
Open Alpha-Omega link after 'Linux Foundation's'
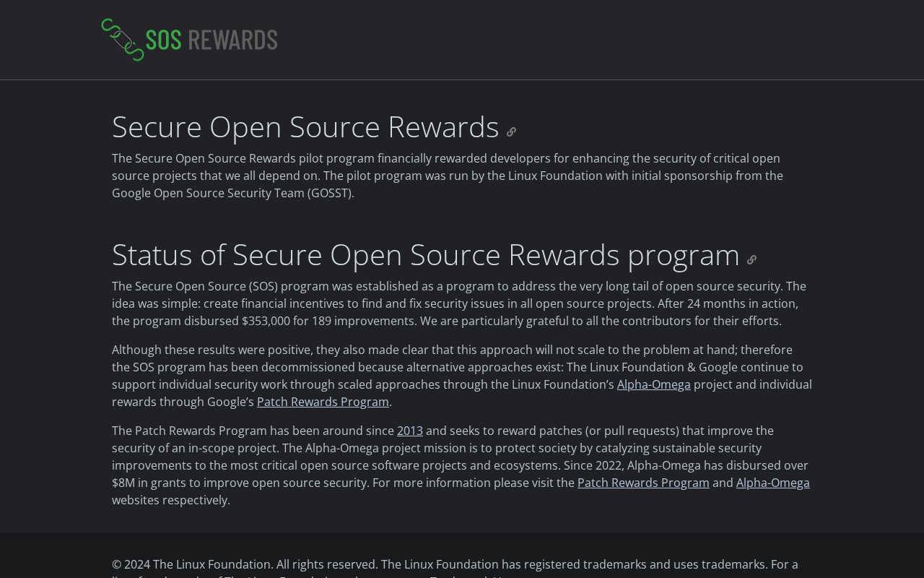point(653,384)
